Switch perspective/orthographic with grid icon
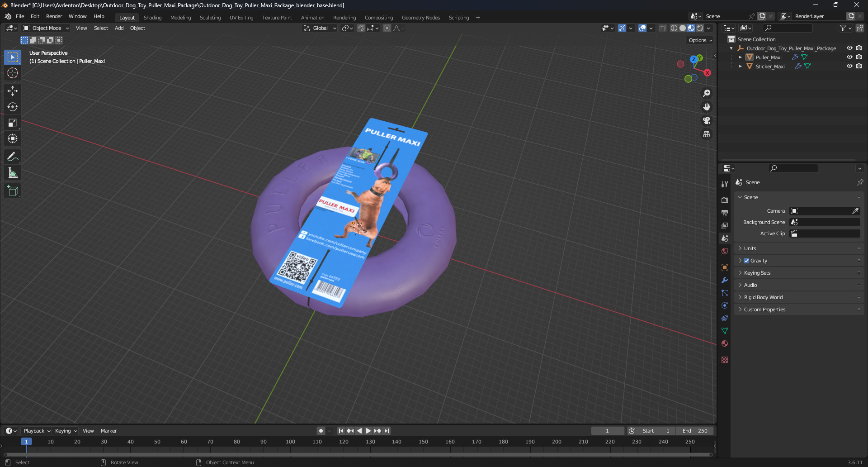This screenshot has width=868, height=467. [x=707, y=134]
